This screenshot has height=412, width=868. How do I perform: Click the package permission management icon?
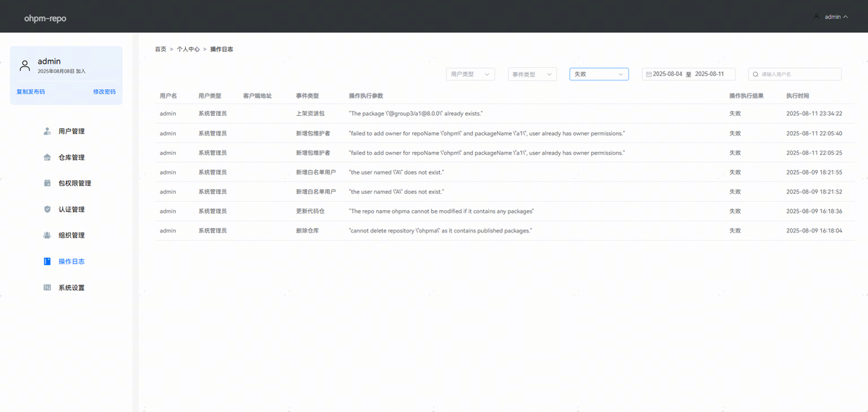(47, 183)
